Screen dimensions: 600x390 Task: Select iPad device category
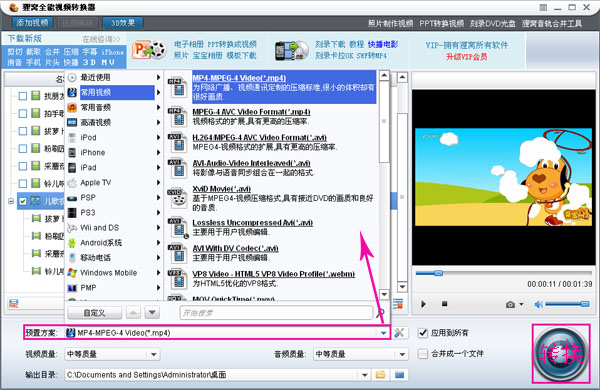coord(111,168)
